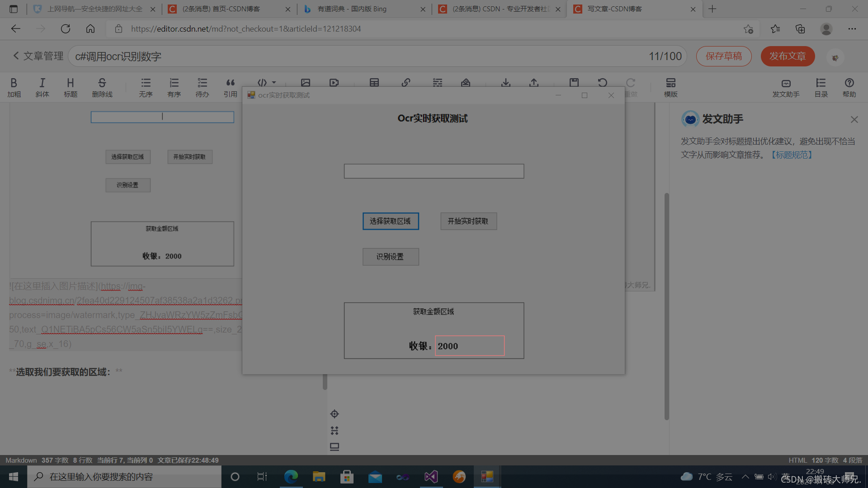Switch to the 首页-CSDN博客 browser tab

[x=229, y=9]
